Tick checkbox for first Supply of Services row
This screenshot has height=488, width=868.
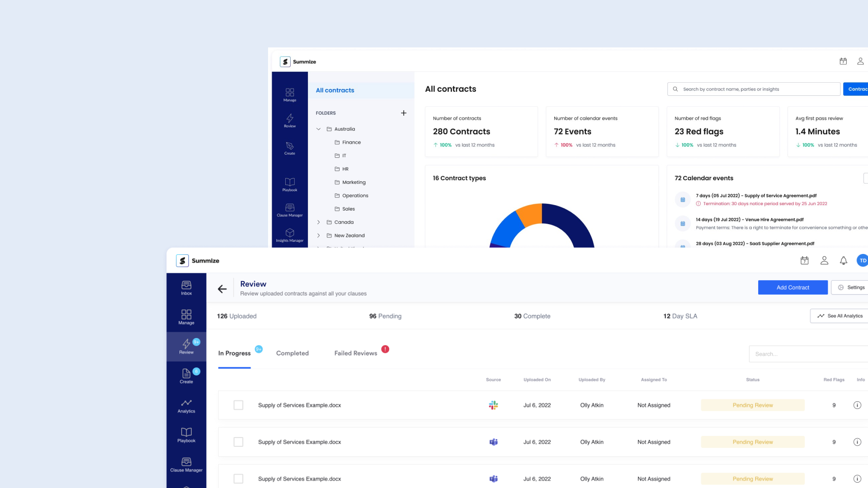tap(238, 405)
